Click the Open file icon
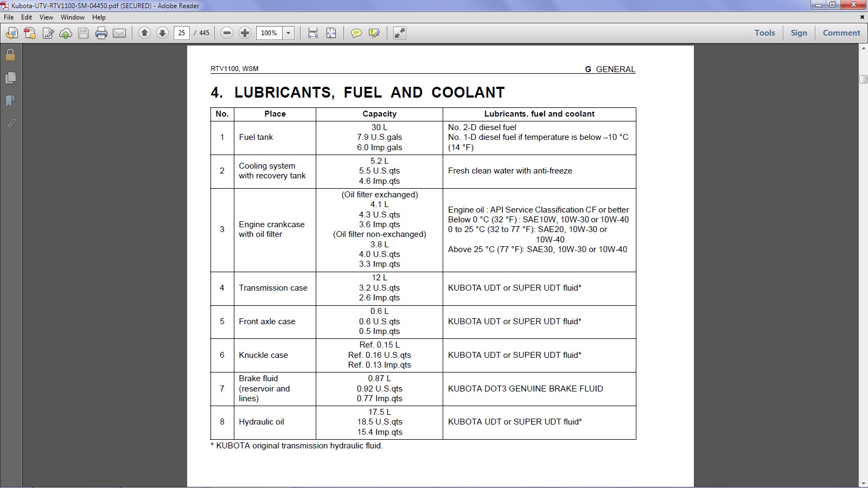This screenshot has height=488, width=868. (x=11, y=33)
